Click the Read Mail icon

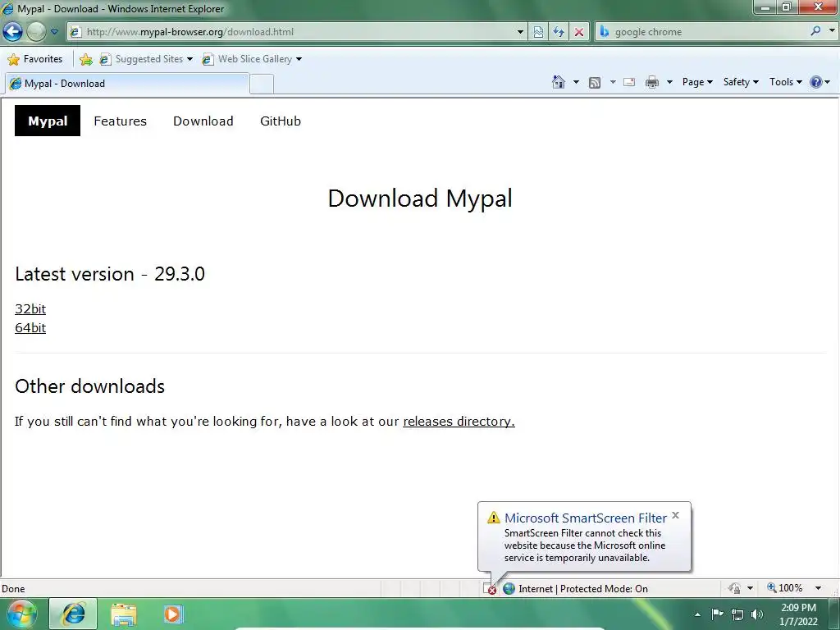629,82
